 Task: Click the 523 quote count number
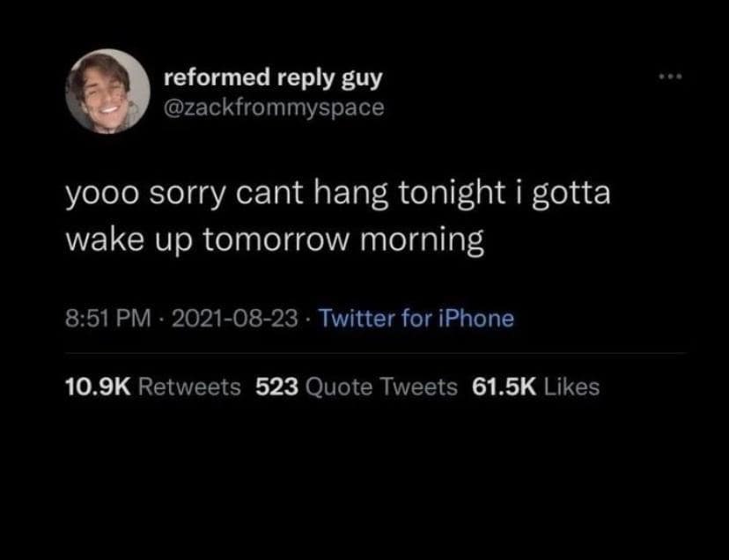[x=276, y=387]
